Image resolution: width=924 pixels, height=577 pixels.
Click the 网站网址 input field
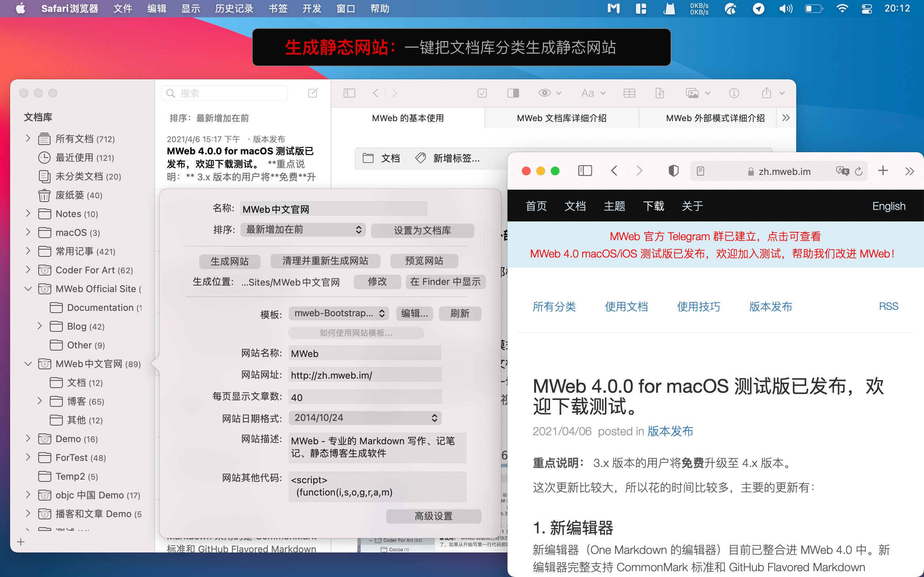pyautogui.click(x=365, y=375)
